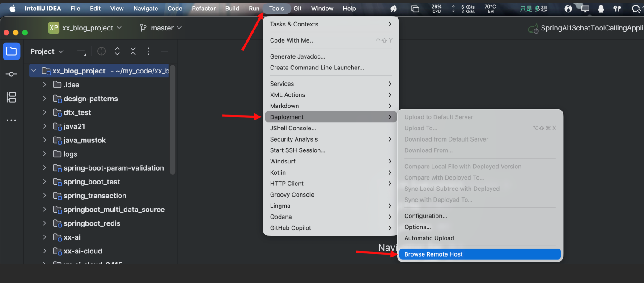The width and height of the screenshot is (644, 283).
Task: Select Browse Remote Host menu item
Action: tap(433, 254)
